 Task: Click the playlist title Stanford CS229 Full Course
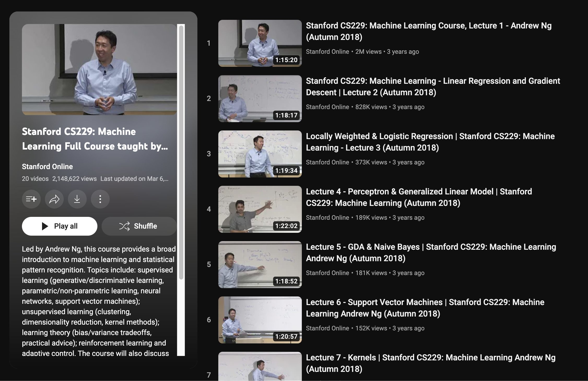pos(95,139)
